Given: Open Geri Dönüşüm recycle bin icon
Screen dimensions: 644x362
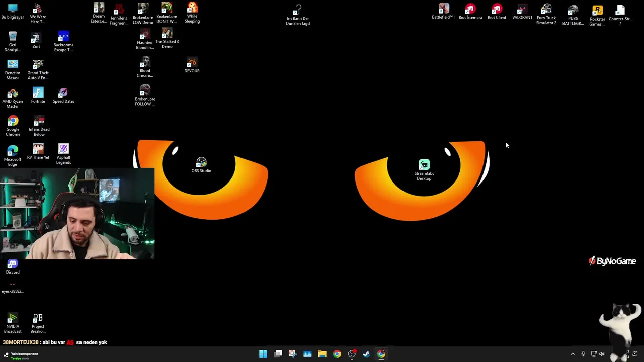Looking at the screenshot, I should point(13,41).
